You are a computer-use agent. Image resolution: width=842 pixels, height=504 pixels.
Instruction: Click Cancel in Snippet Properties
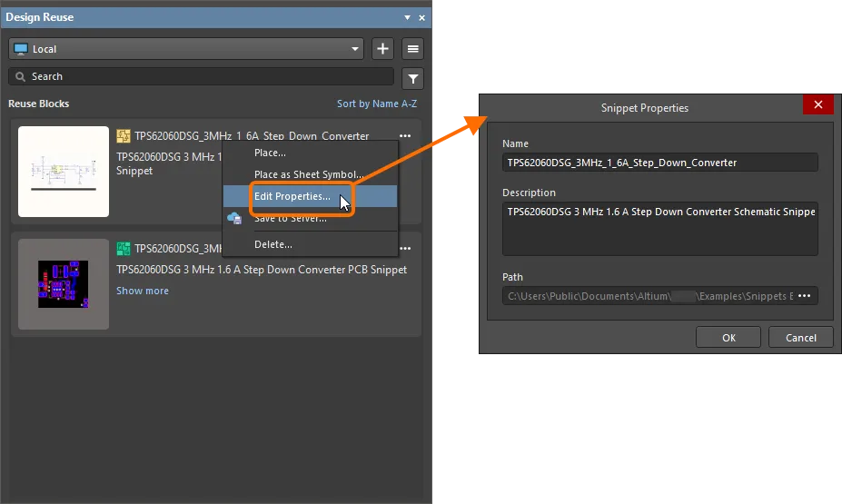(x=800, y=338)
